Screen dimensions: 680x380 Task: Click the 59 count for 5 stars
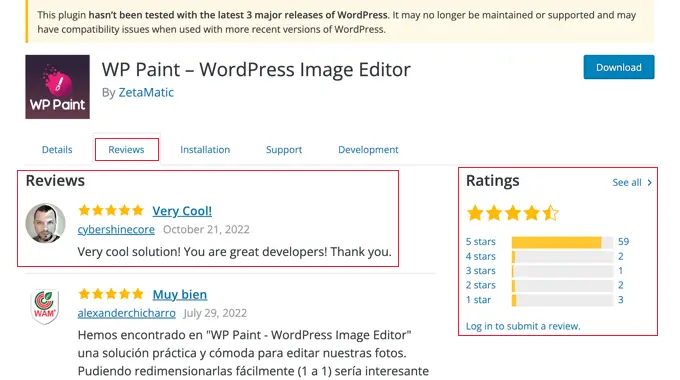point(624,242)
